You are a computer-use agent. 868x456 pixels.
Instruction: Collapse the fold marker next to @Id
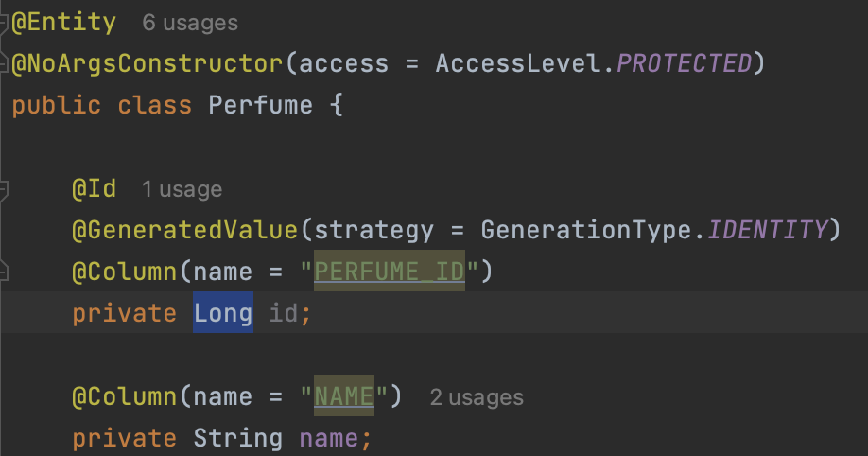4,190
